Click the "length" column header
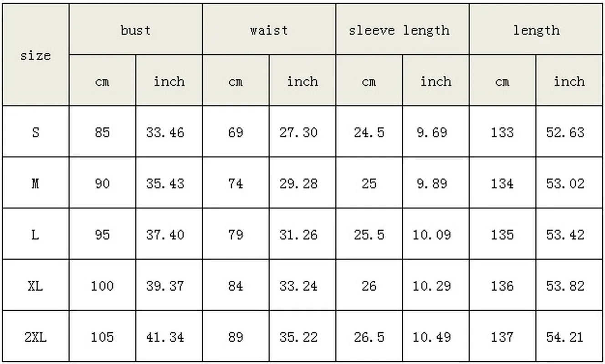 point(536,30)
